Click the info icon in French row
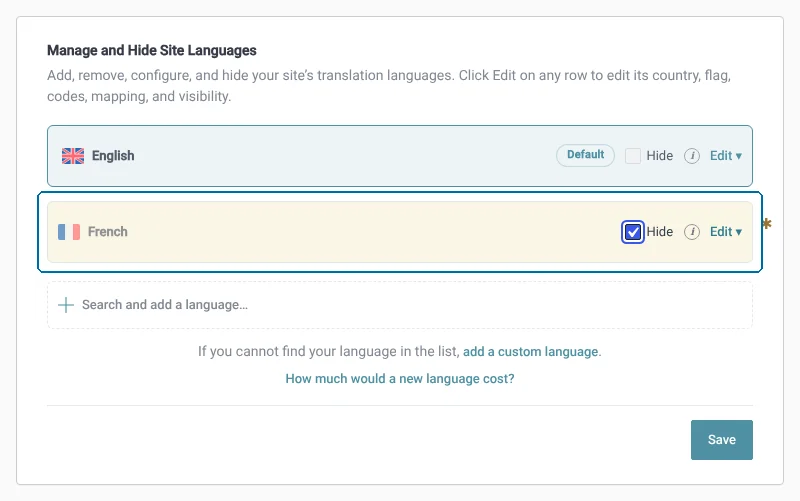The image size is (800, 501). pyautogui.click(x=691, y=232)
